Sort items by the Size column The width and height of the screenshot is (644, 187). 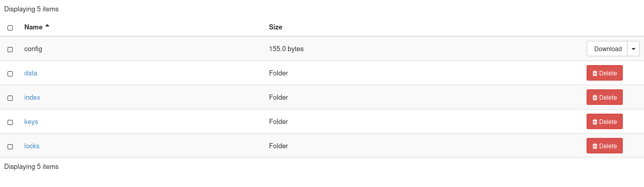[276, 27]
